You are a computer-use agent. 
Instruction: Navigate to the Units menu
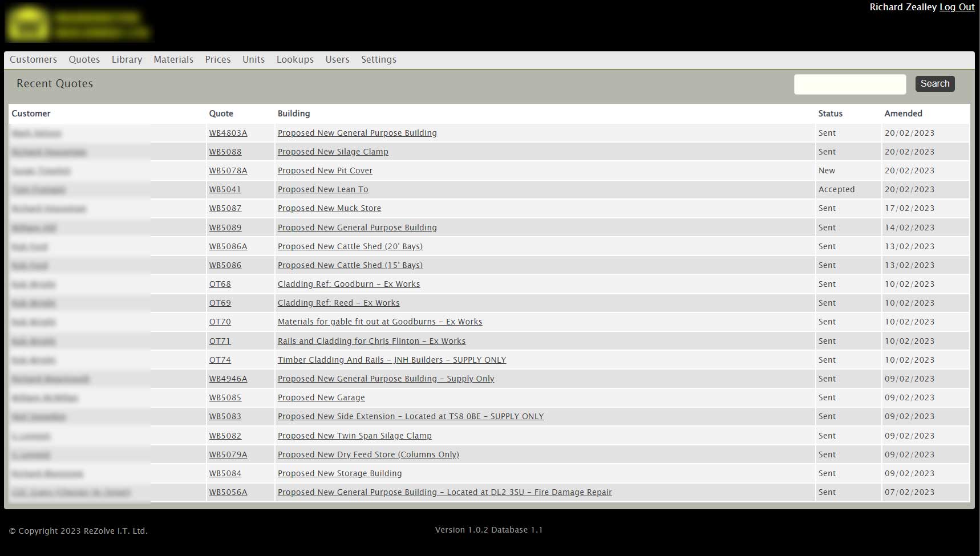253,59
